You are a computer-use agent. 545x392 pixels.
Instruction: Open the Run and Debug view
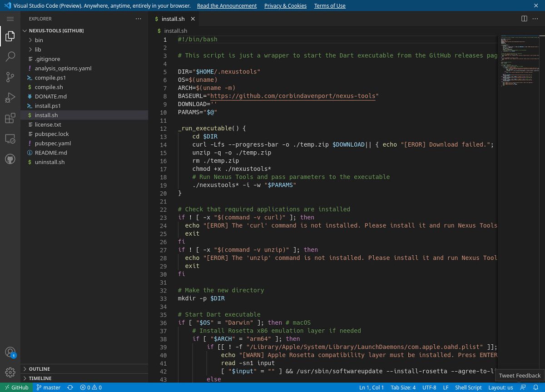[x=10, y=98]
